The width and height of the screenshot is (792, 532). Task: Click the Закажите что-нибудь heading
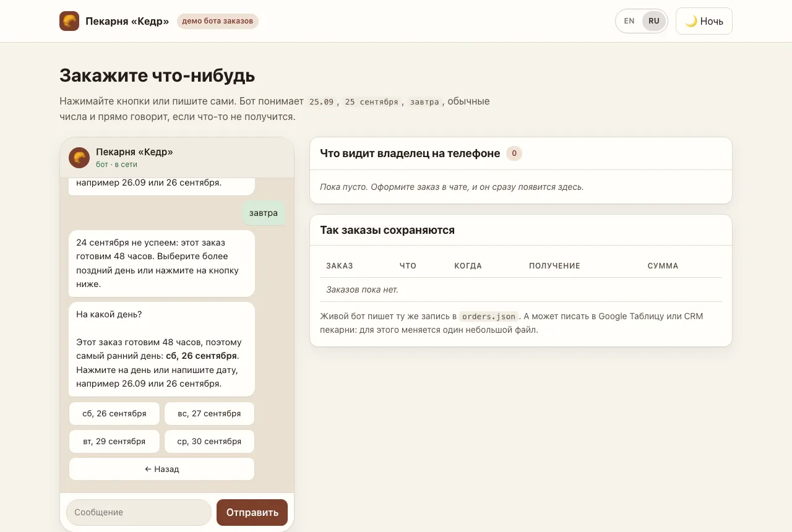[157, 76]
